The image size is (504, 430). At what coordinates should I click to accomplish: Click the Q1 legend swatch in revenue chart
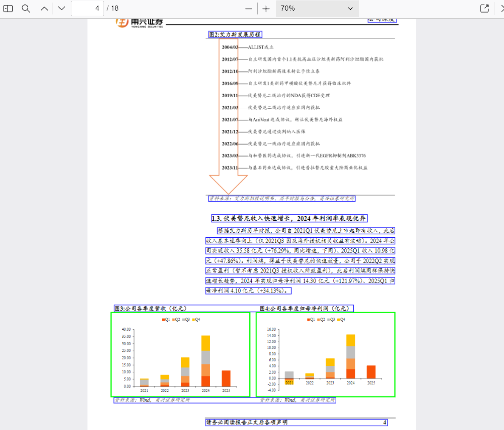coord(163,320)
